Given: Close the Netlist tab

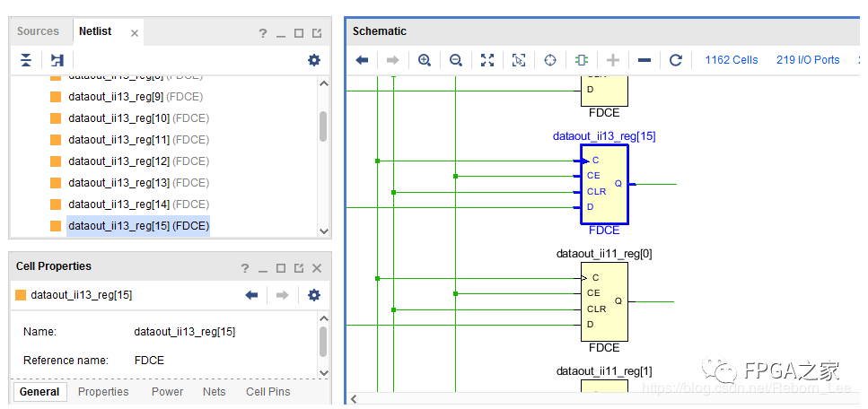Looking at the screenshot, I should (135, 33).
